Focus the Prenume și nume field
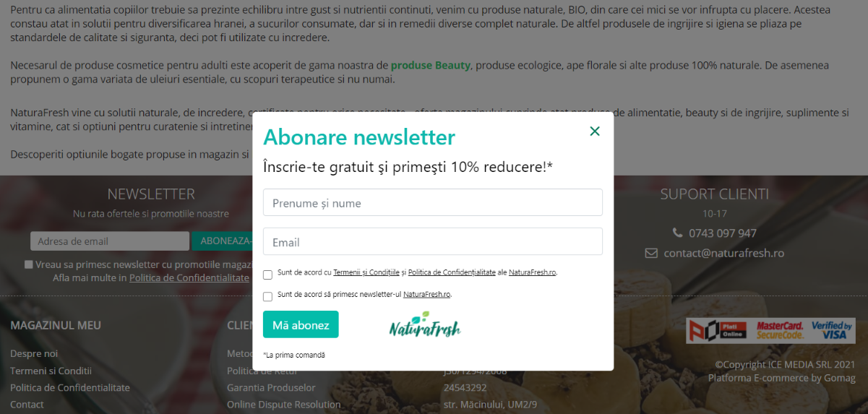This screenshot has height=414, width=868. point(433,202)
